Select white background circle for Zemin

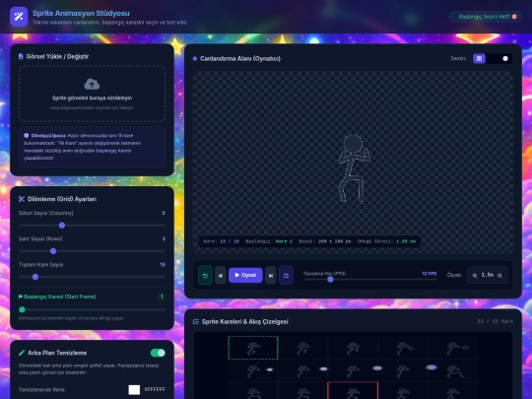click(505, 58)
